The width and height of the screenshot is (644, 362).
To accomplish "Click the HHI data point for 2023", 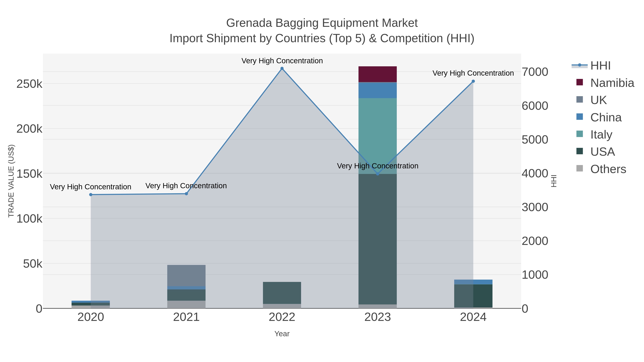I will (x=378, y=174).
